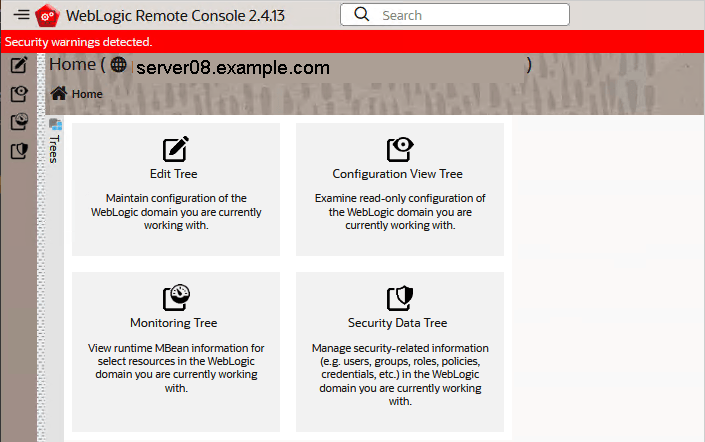Open the Security Data Tree card title
The height and width of the screenshot is (442, 705).
(x=397, y=323)
